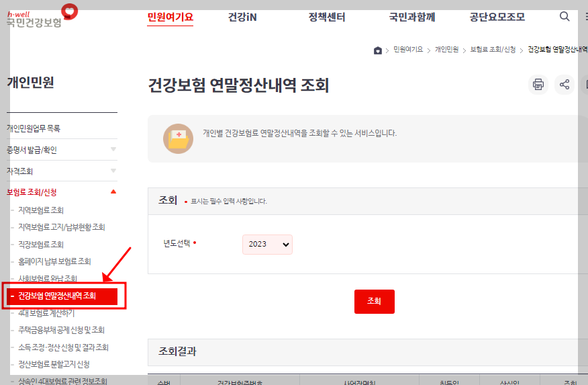Open 개인민원업무 목록 in the sidebar

click(x=34, y=129)
